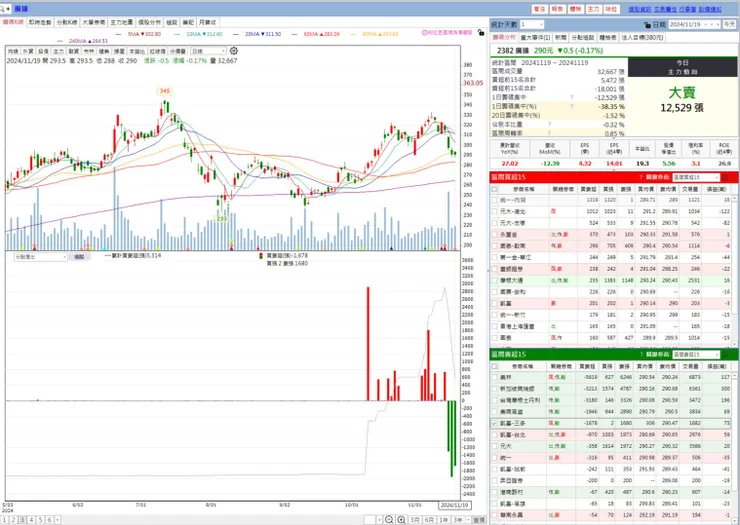Switch to the 月營收 tab
The width and height of the screenshot is (740, 525).
[x=207, y=23]
